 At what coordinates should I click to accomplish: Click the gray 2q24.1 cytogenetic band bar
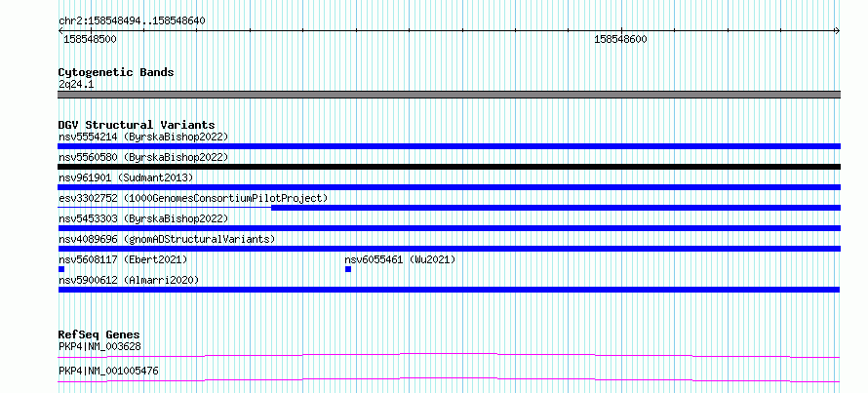click(x=449, y=95)
